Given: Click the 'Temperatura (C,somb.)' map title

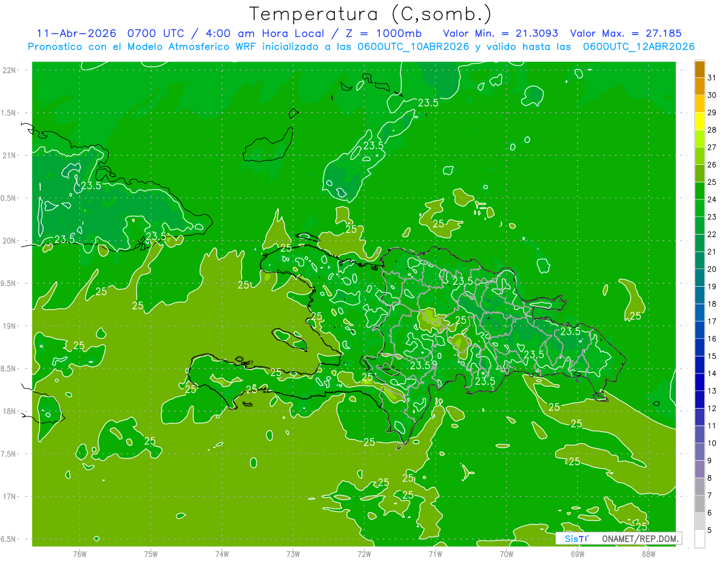Looking at the screenshot, I should (x=371, y=14).
